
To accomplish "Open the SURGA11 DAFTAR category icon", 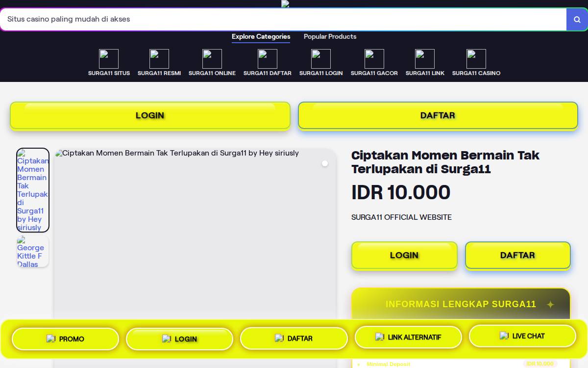I will pyautogui.click(x=268, y=59).
